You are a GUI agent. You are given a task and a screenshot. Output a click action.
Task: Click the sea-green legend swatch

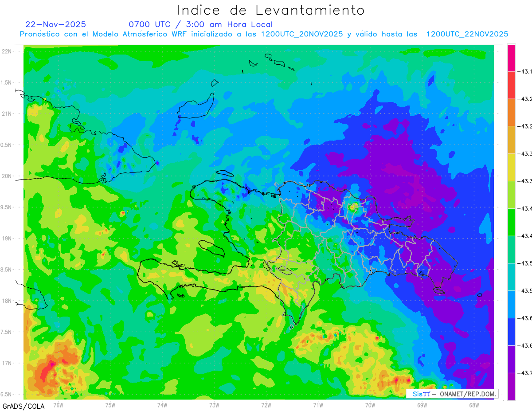coord(511,250)
